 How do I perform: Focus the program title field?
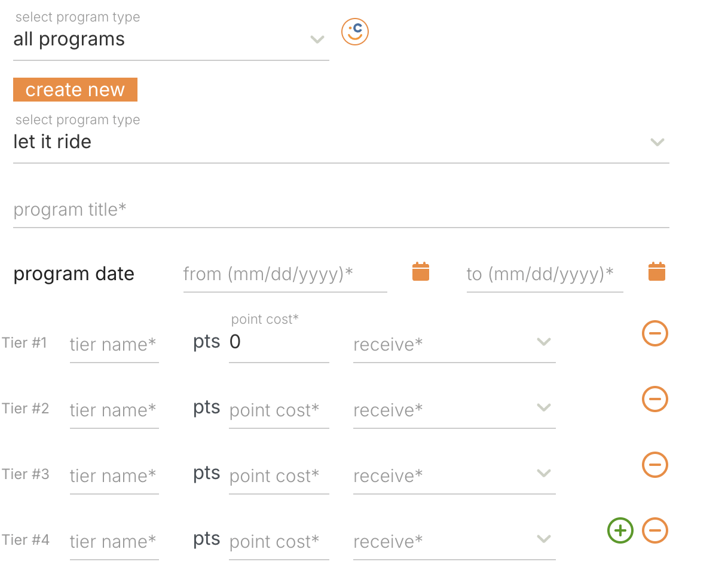pos(341,210)
